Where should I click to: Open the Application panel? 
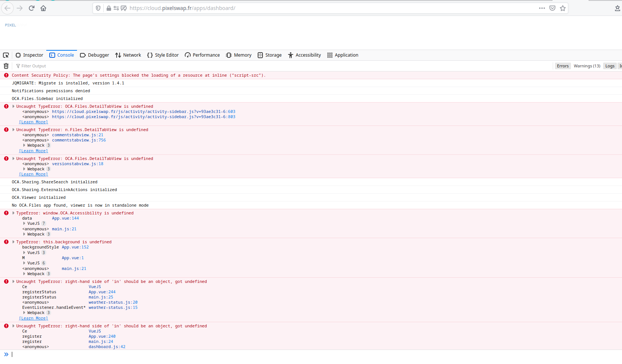click(x=343, y=55)
